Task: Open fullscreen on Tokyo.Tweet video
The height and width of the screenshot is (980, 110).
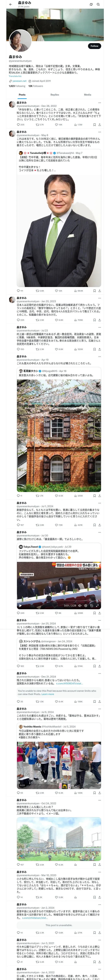Action: point(97,606)
